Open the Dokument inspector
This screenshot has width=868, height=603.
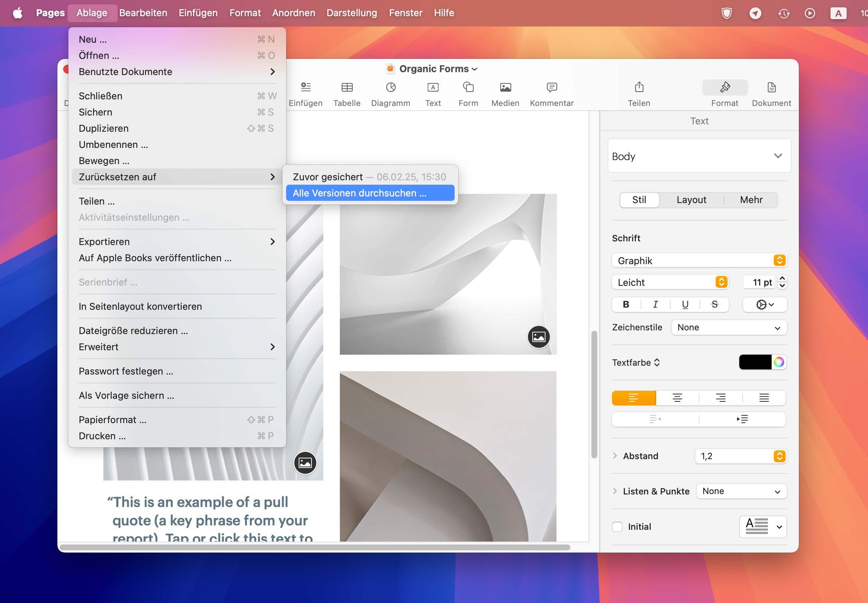coord(771,87)
